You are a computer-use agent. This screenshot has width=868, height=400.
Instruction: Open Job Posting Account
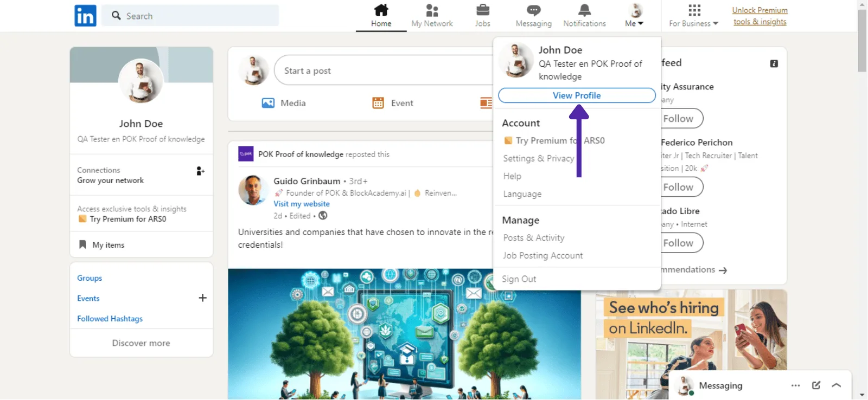[542, 256]
